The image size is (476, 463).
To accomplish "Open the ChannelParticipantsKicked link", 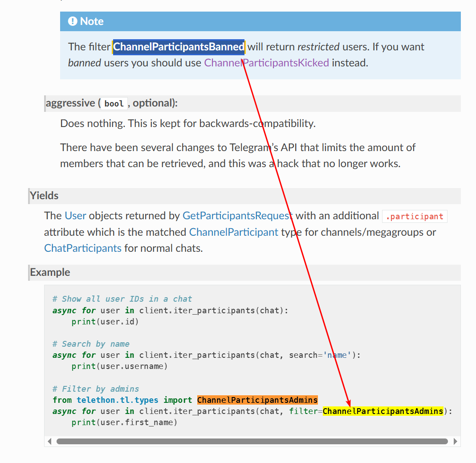I will tap(266, 63).
